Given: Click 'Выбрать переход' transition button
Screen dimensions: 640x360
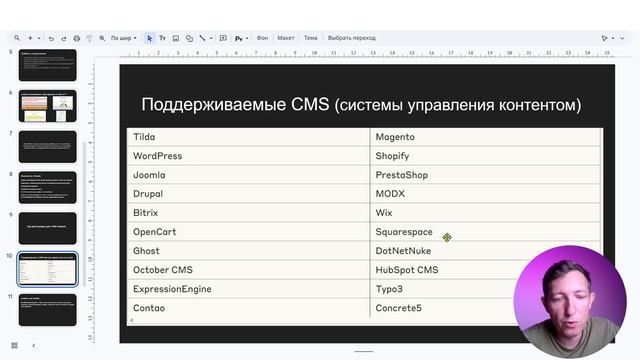Looking at the screenshot, I should (351, 38).
